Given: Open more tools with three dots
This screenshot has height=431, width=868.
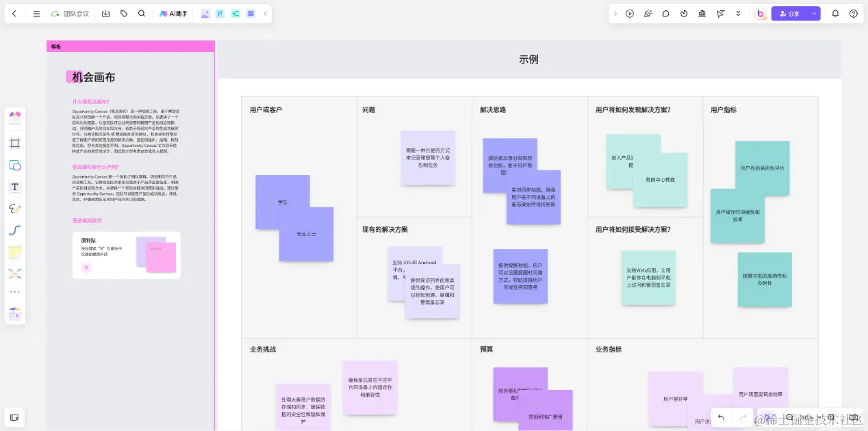Looking at the screenshot, I should (15, 292).
